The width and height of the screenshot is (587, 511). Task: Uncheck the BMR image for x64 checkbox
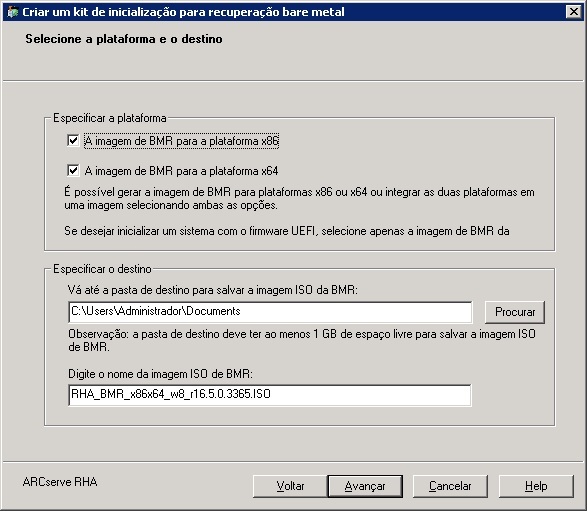pos(73,171)
